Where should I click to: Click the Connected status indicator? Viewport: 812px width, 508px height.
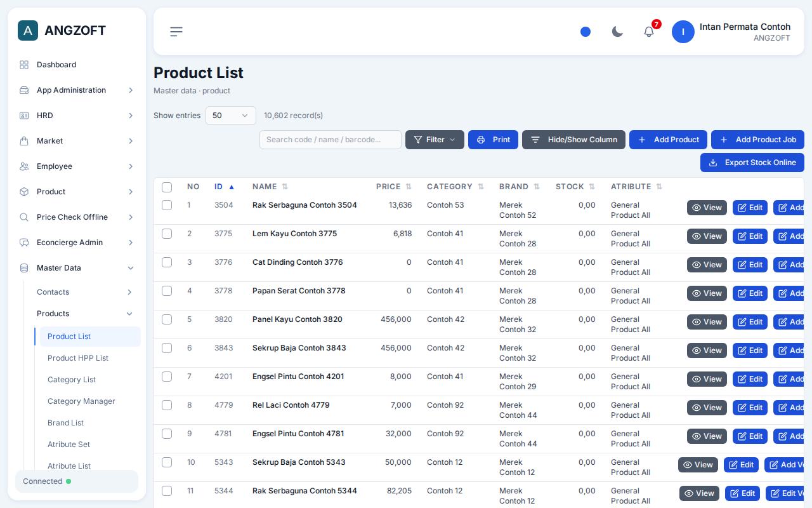point(77,481)
